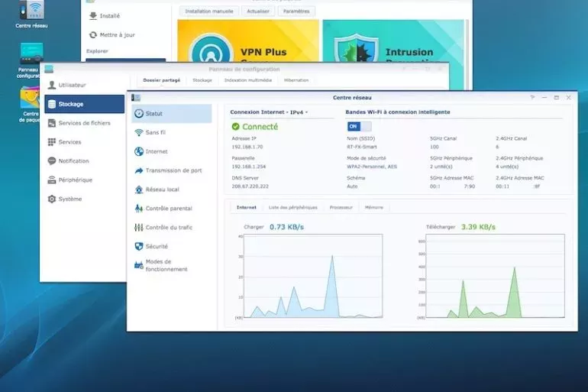Screen dimensions: 588x392
Task: Open Centre de paquets desktop icon
Action: (x=30, y=104)
